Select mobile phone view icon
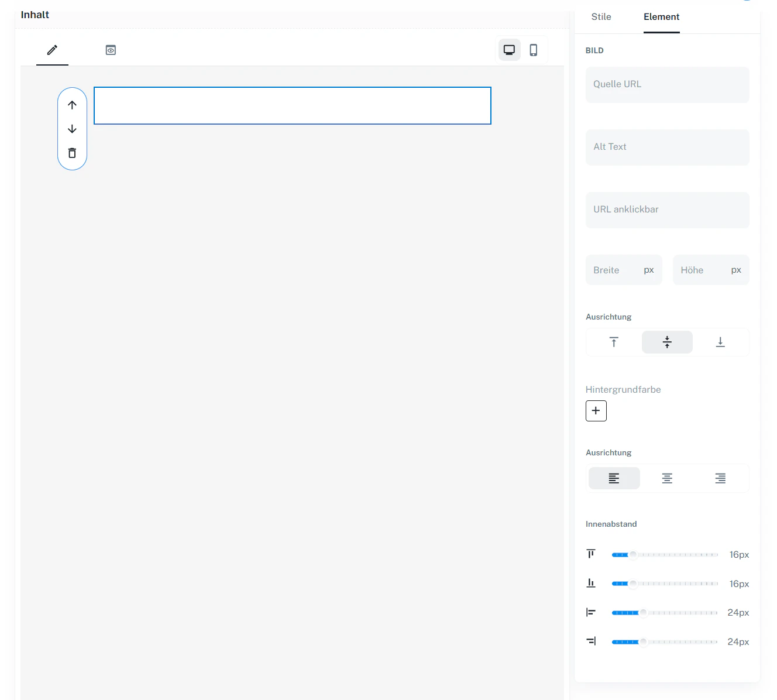Viewport: 777px width, 700px height. 534,50
